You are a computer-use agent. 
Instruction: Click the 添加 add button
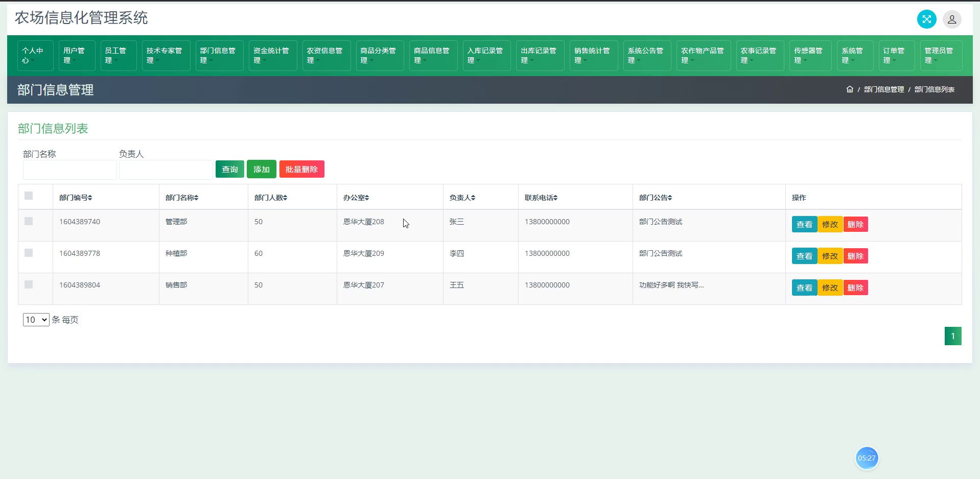coord(262,169)
